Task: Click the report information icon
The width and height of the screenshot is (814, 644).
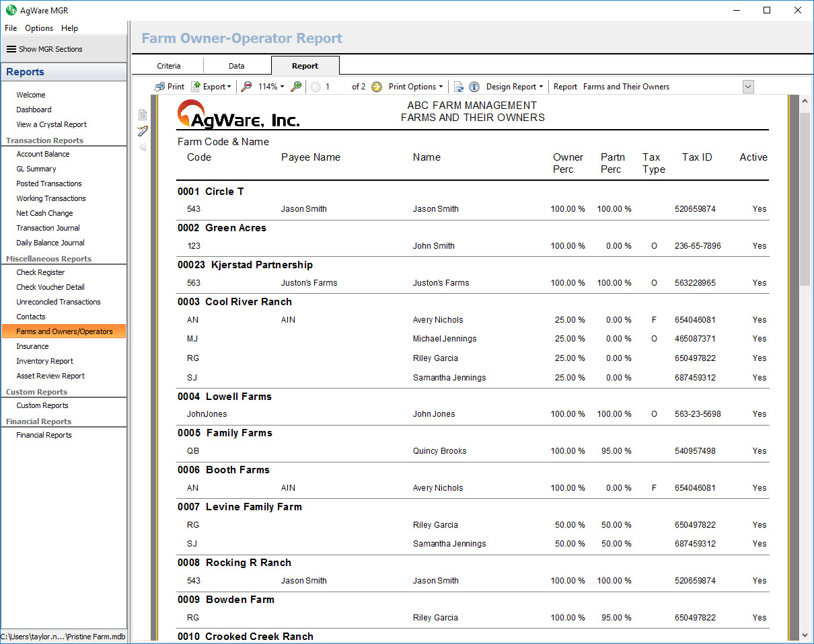Action: [x=474, y=87]
